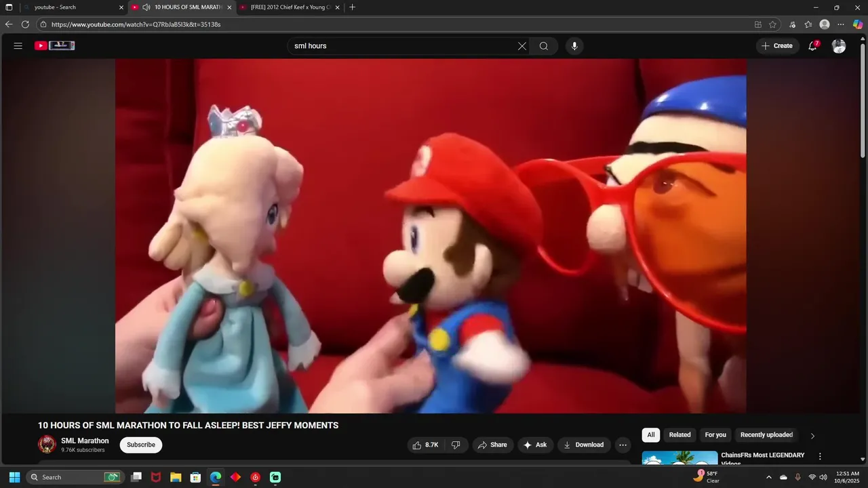Open clock showing 12:51 AM
Screen dimensions: 868x488
(x=848, y=477)
